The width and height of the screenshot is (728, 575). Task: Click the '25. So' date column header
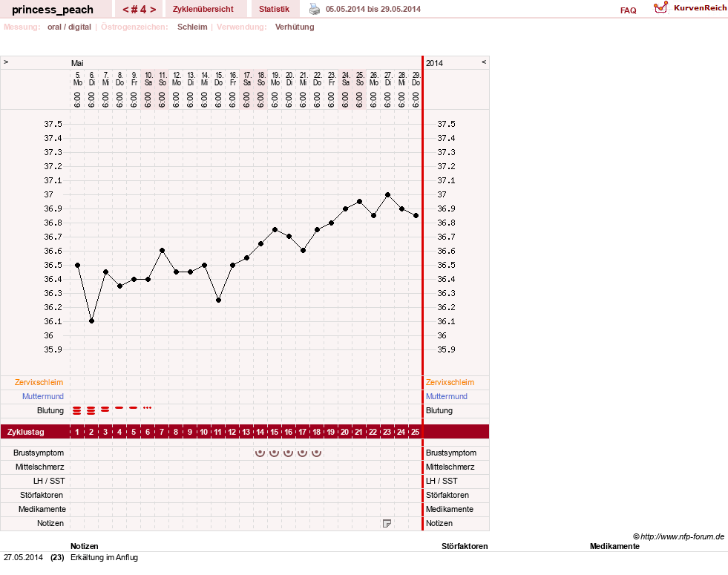point(360,79)
